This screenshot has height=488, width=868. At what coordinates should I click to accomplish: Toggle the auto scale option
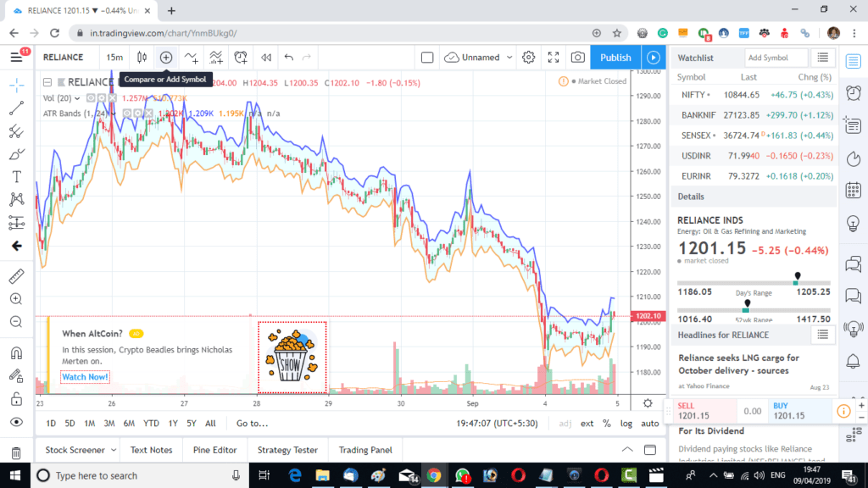click(x=649, y=423)
